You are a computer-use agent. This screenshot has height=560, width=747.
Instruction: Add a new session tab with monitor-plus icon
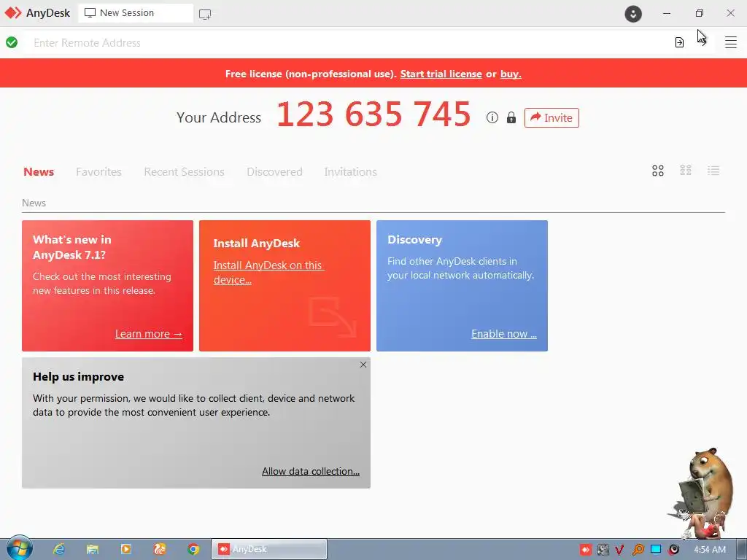(x=205, y=15)
